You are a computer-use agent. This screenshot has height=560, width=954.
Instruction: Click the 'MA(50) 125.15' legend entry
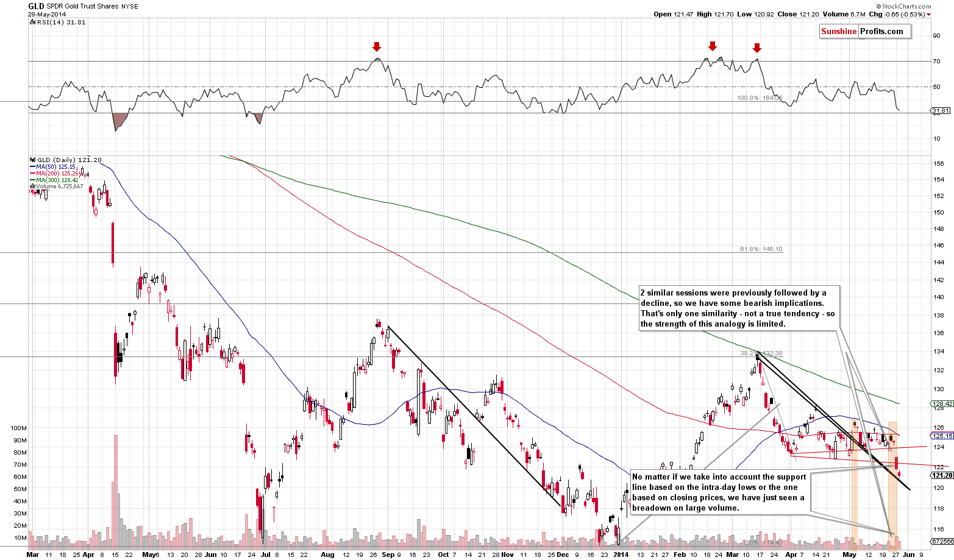point(55,167)
